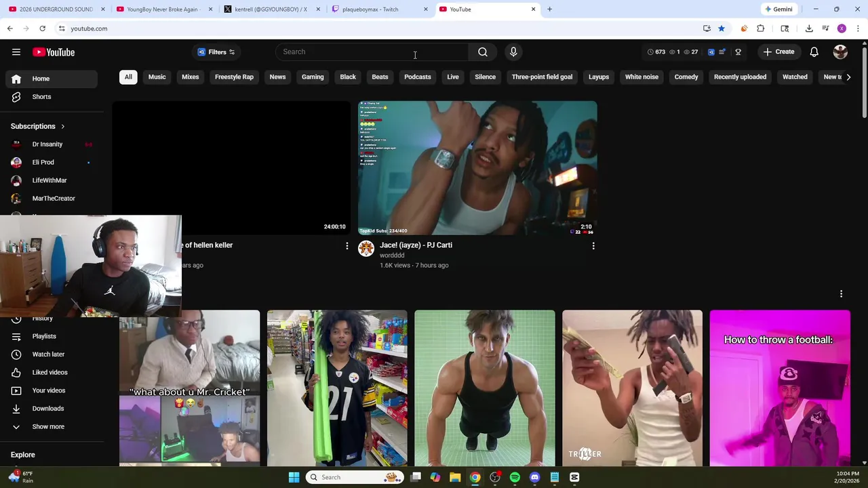Select the Music chip
The width and height of the screenshot is (868, 488).
[157, 77]
